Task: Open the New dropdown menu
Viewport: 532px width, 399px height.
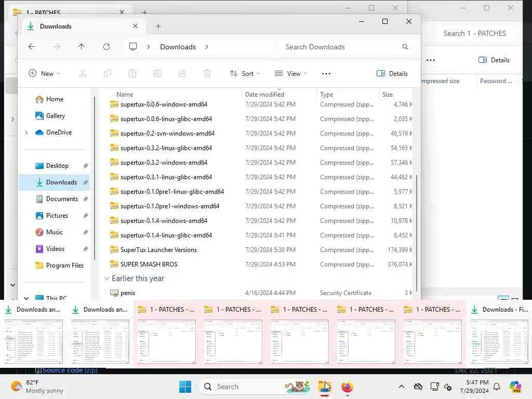Action: coord(45,73)
